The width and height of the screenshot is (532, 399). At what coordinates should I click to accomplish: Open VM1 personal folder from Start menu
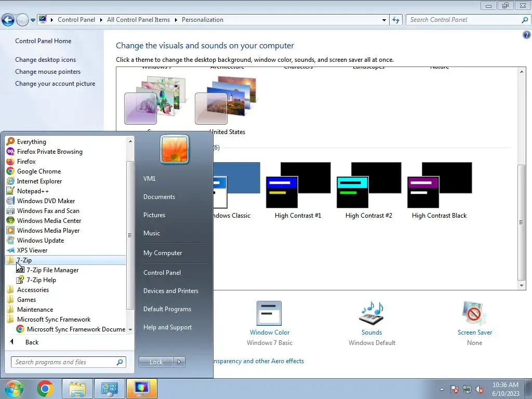coord(149,179)
